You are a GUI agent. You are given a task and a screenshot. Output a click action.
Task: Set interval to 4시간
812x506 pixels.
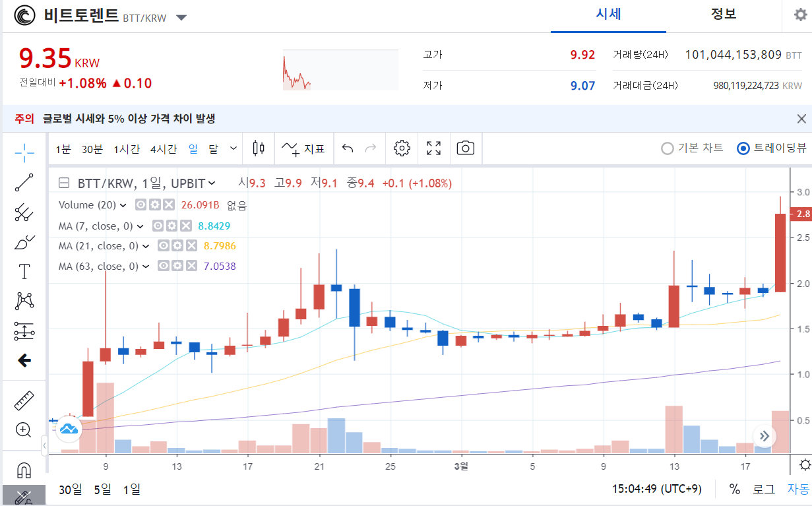[164, 149]
